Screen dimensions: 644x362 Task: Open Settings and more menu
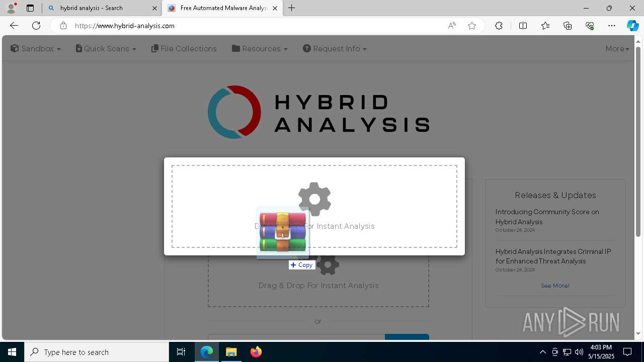click(x=612, y=26)
